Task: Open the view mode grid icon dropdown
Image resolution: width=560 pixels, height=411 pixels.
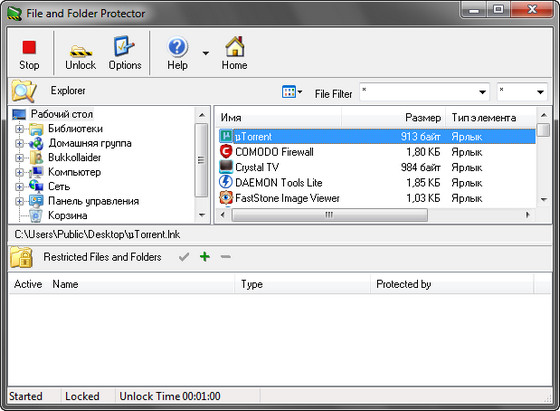Action: (292, 92)
